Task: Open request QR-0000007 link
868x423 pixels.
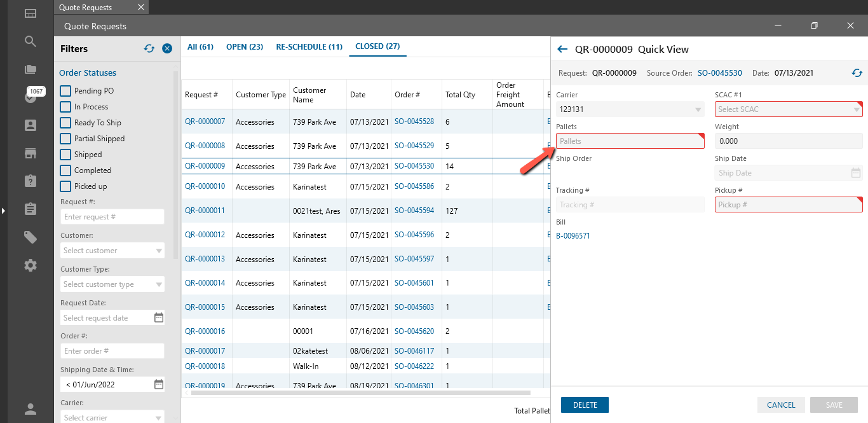Action: coord(205,121)
